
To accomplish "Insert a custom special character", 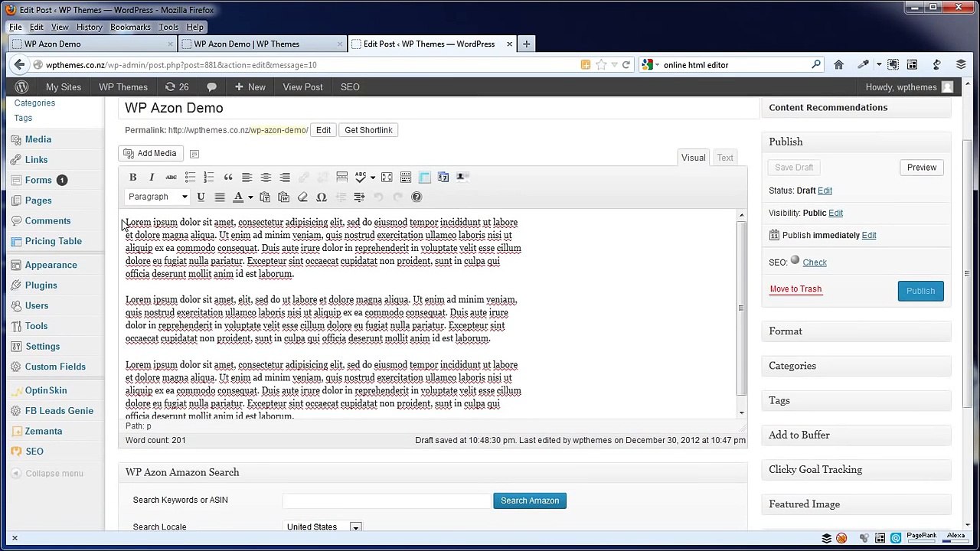I will click(322, 197).
